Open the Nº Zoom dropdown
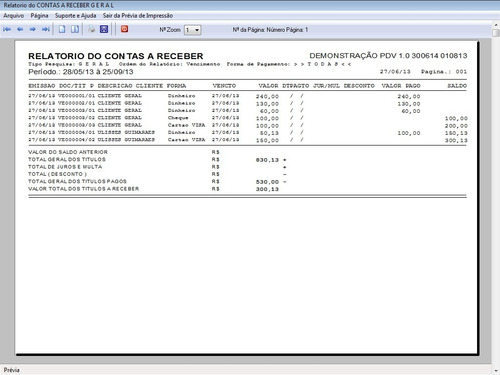Image resolution: width=500 pixels, height=375 pixels. (x=197, y=30)
